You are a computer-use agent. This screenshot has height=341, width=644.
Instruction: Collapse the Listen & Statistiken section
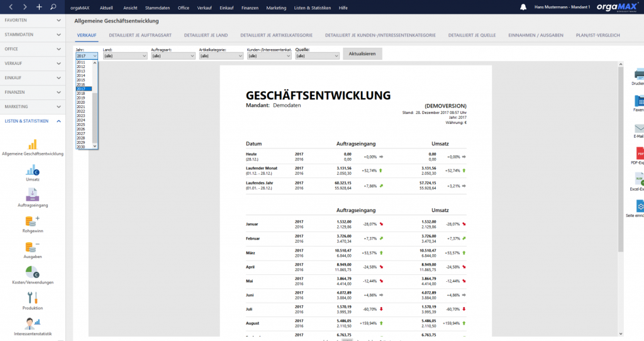point(33,121)
